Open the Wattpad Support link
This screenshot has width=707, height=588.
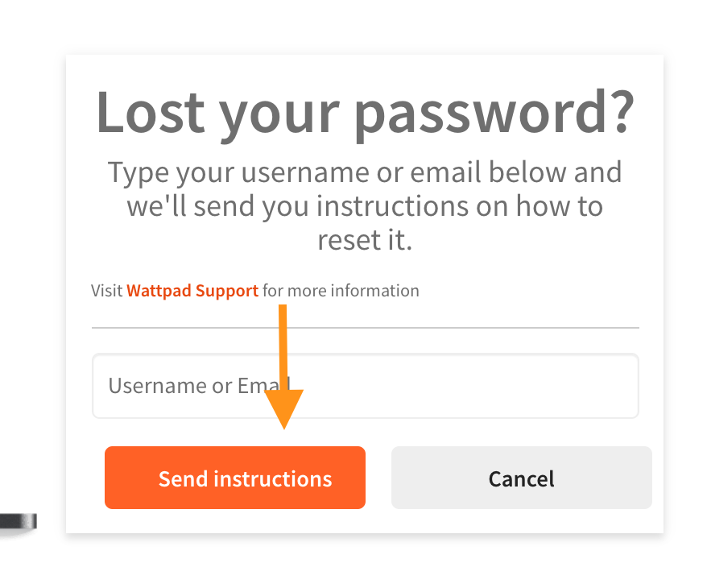coord(192,291)
